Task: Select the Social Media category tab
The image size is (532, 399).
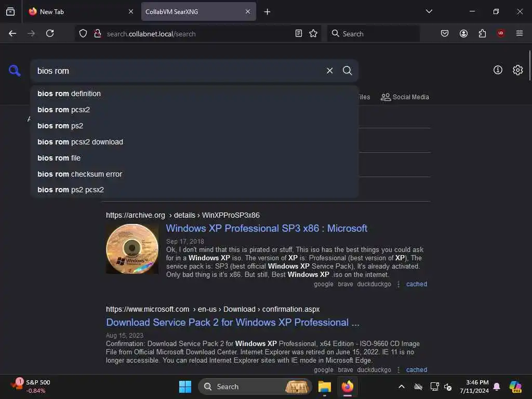Action: tap(405, 97)
